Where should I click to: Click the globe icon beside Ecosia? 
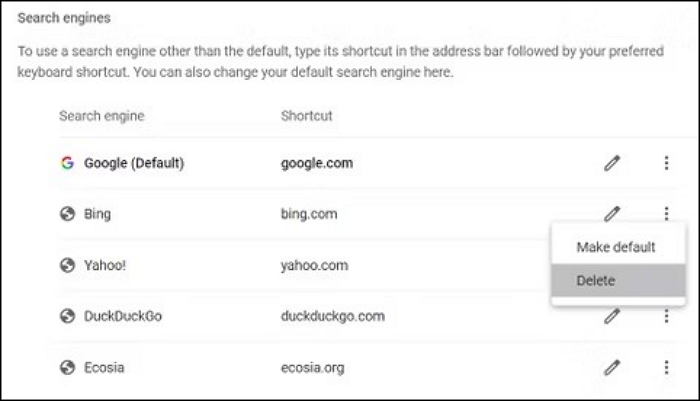coord(68,367)
